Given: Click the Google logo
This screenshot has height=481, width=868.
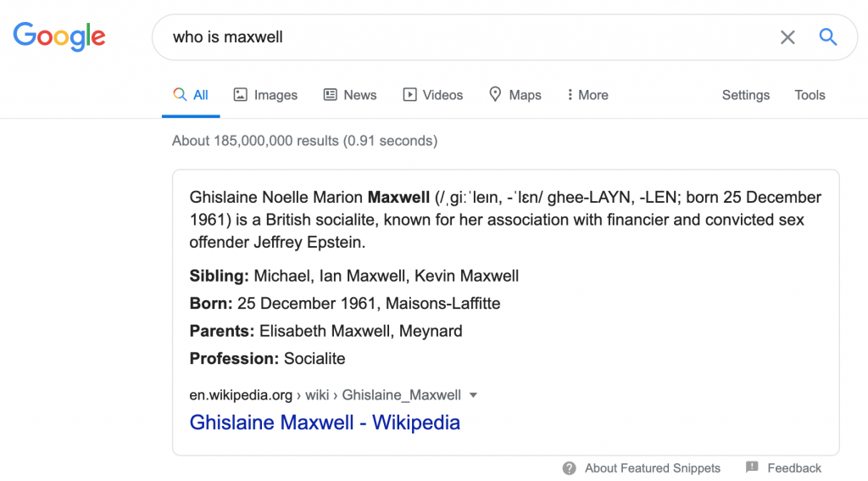Looking at the screenshot, I should point(59,36).
